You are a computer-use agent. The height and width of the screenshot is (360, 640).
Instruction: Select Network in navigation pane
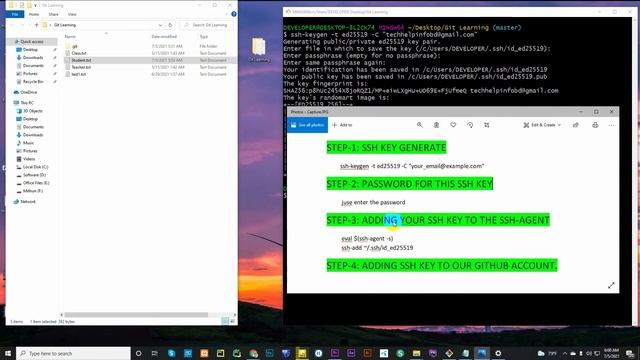pos(27,202)
